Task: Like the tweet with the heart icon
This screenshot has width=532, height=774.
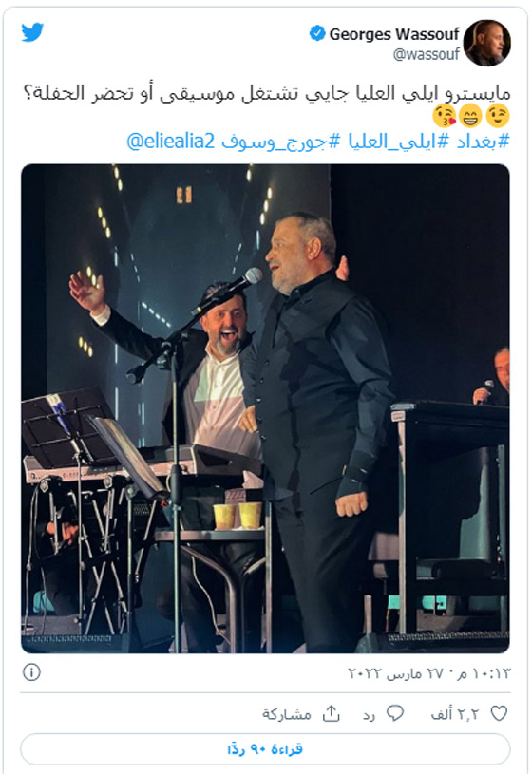Action: pyautogui.click(x=499, y=713)
